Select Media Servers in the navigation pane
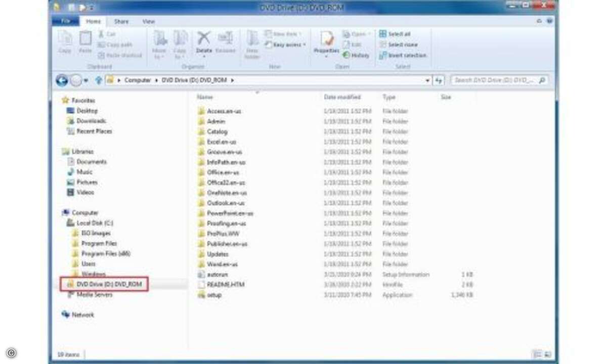Image resolution: width=607 pixels, height=364 pixels. pyautogui.click(x=89, y=294)
